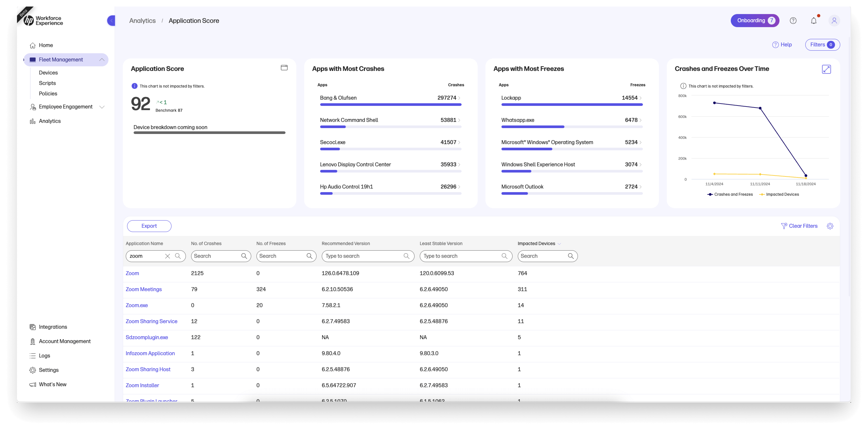Screen dimensions: 868x430
Task: Click Analytics breadcrumb link
Action: click(x=143, y=21)
